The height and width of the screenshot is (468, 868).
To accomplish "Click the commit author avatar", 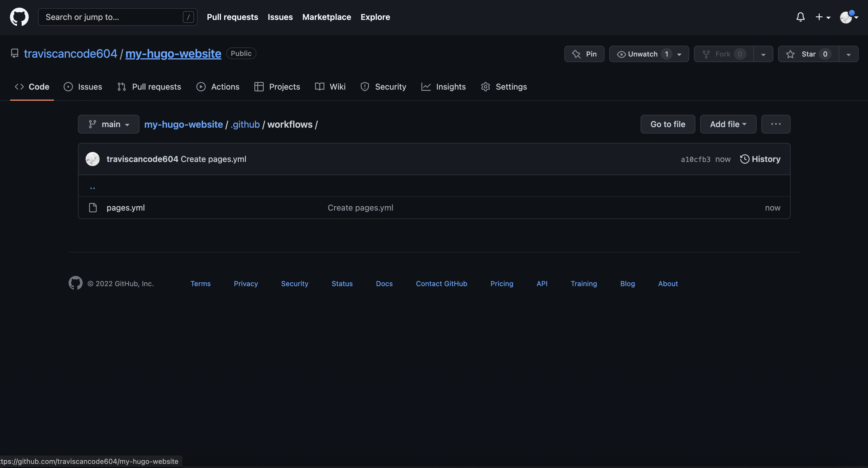I will (92, 159).
